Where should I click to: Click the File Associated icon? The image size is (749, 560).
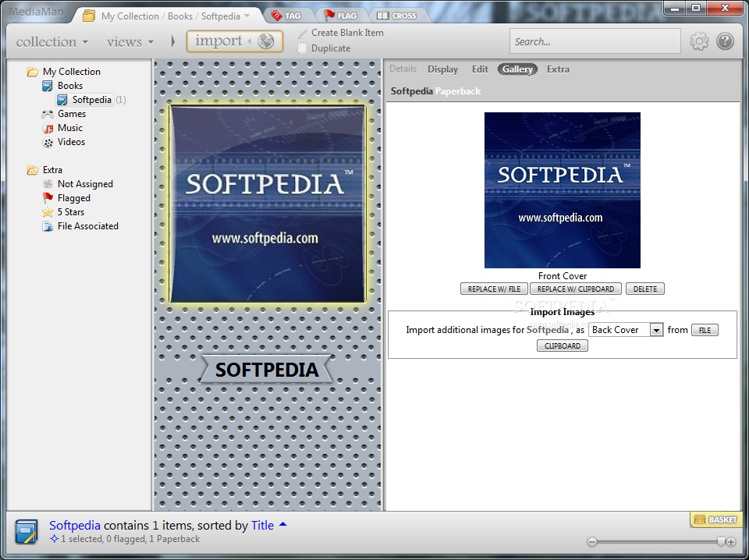pyautogui.click(x=48, y=226)
